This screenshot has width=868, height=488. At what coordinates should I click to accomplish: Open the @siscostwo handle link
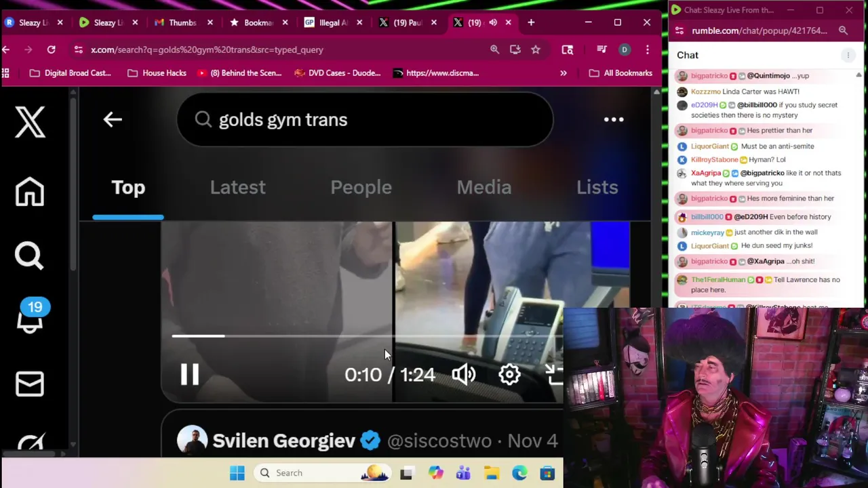439,441
